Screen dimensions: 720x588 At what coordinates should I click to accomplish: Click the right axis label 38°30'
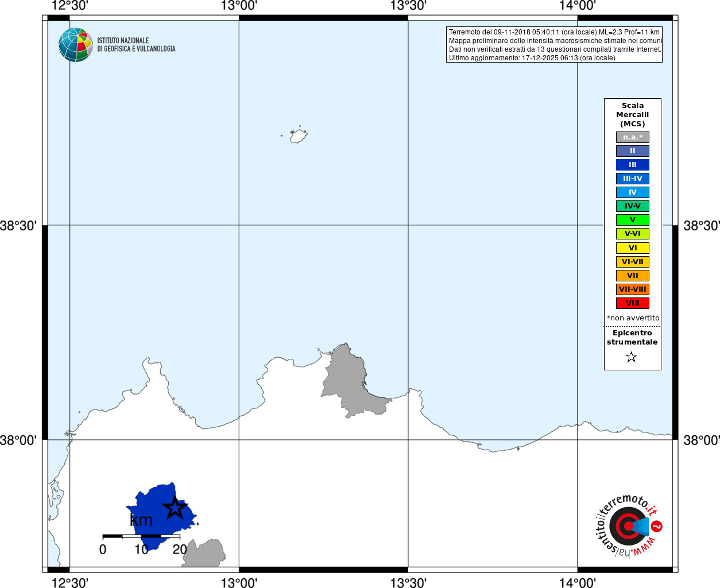701,226
